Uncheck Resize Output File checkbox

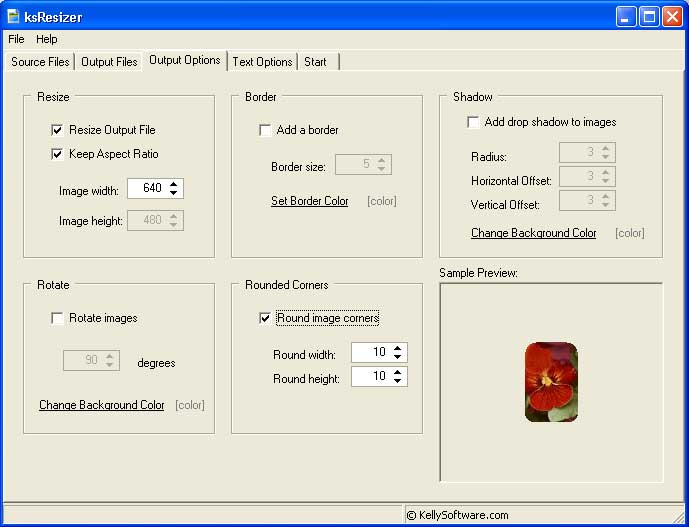[57, 130]
